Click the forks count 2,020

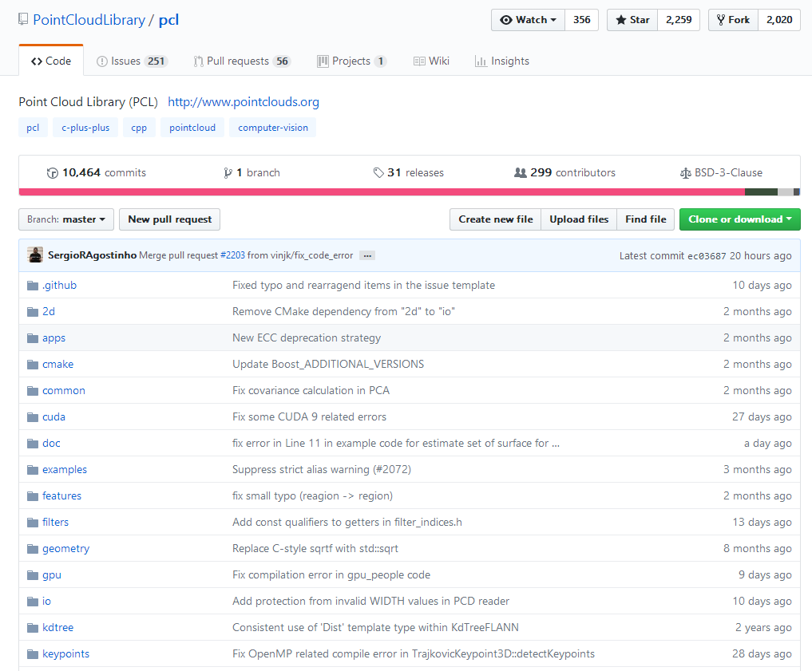[x=778, y=20]
